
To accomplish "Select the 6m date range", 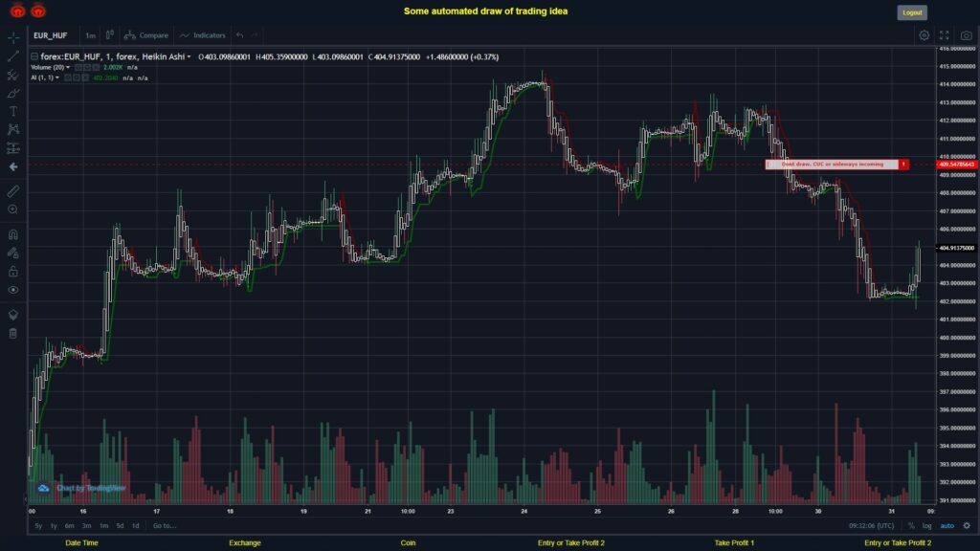I will [69, 526].
